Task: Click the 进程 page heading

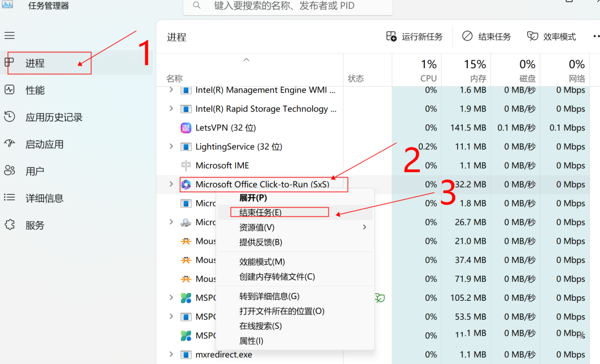Action: pyautogui.click(x=177, y=37)
